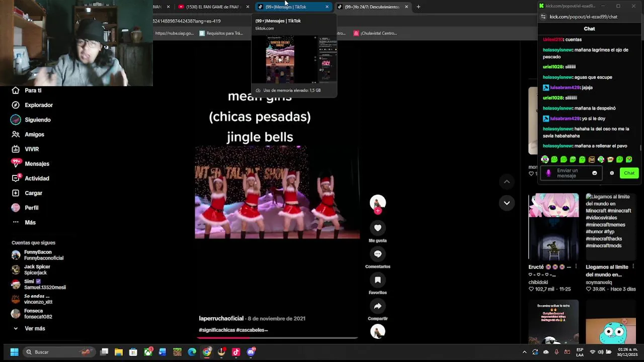This screenshot has width=644, height=362.
Task: Open the spinning sound disc icon
Action: (x=378, y=331)
